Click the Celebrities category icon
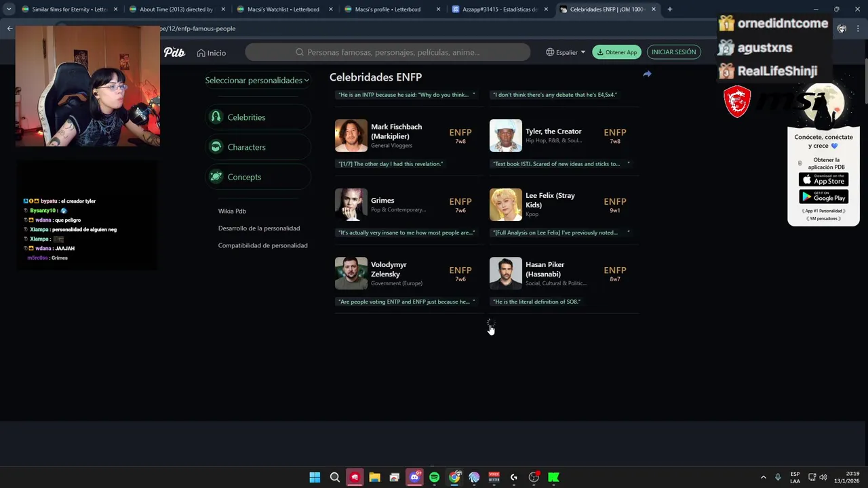 [216, 117]
